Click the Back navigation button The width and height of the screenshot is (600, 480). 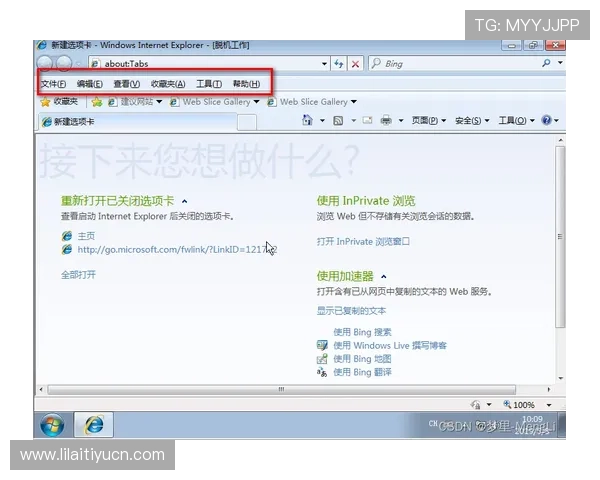click(45, 63)
